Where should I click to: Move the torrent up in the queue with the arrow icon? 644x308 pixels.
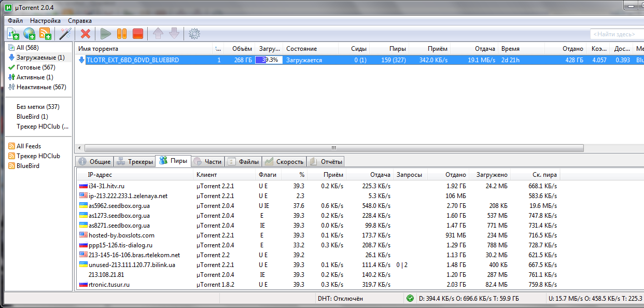158,34
